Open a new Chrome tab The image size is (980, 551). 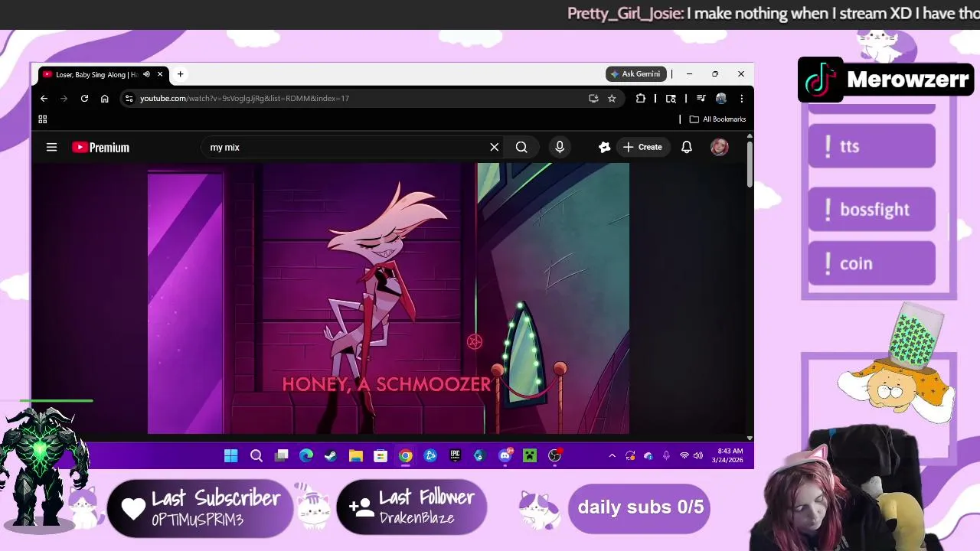(180, 74)
